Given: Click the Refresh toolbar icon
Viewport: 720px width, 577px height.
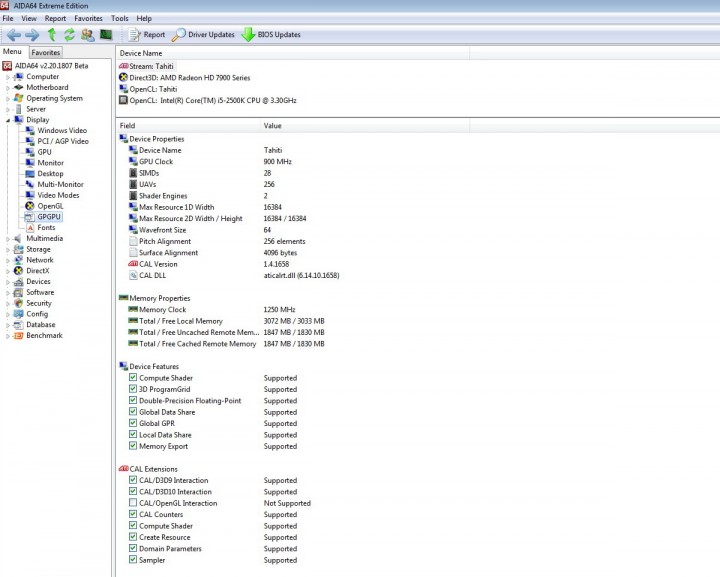Looking at the screenshot, I should coord(69,34).
